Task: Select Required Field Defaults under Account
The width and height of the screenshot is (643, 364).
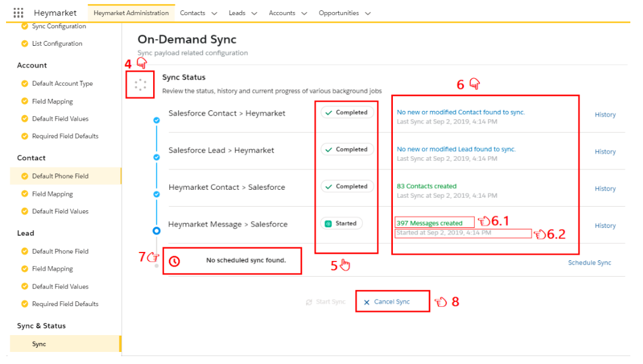Action: 65,136
